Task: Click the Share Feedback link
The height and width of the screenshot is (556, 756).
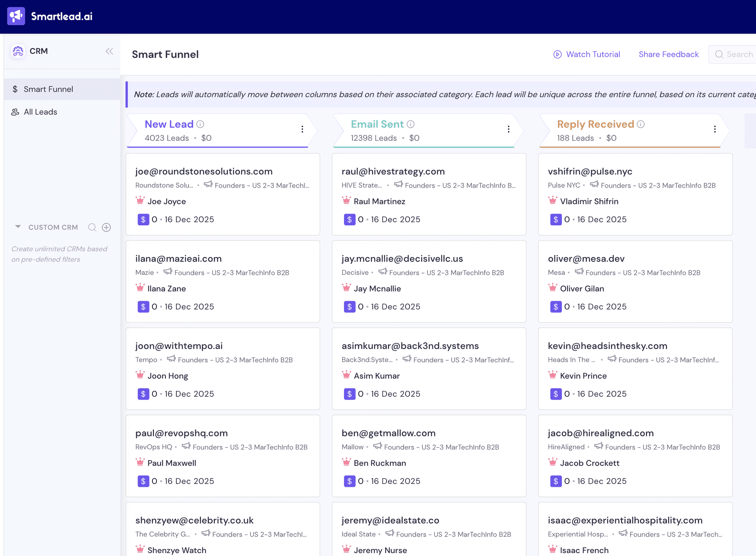Action: tap(669, 54)
